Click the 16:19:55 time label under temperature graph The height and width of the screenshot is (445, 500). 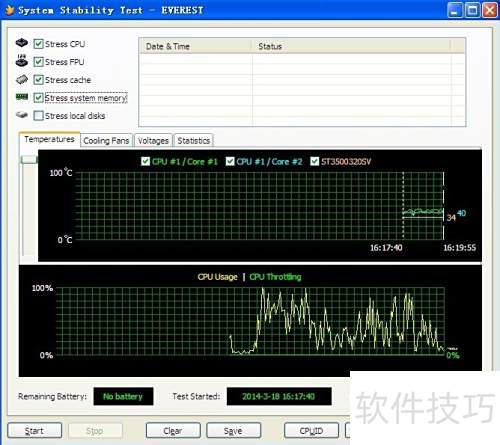tap(459, 248)
